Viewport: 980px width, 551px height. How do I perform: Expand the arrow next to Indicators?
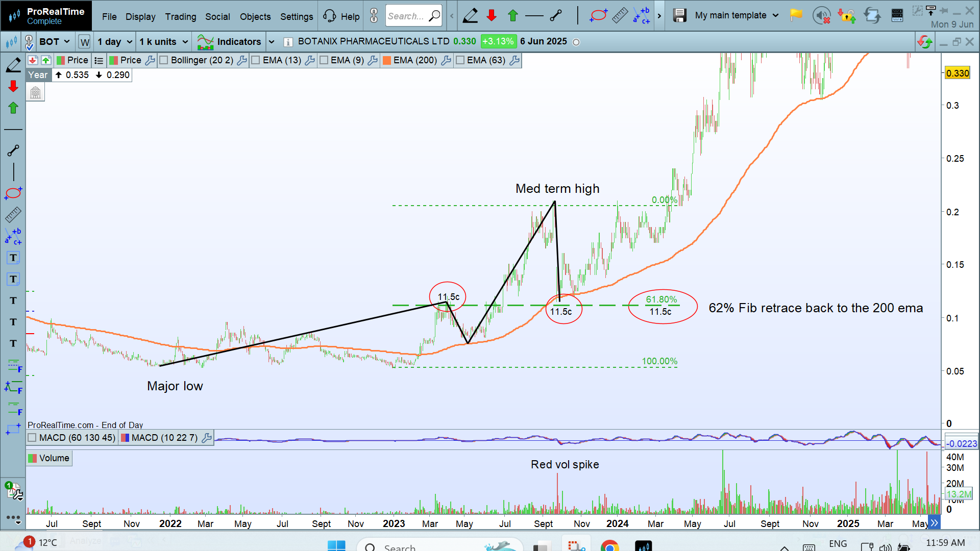pos(272,42)
